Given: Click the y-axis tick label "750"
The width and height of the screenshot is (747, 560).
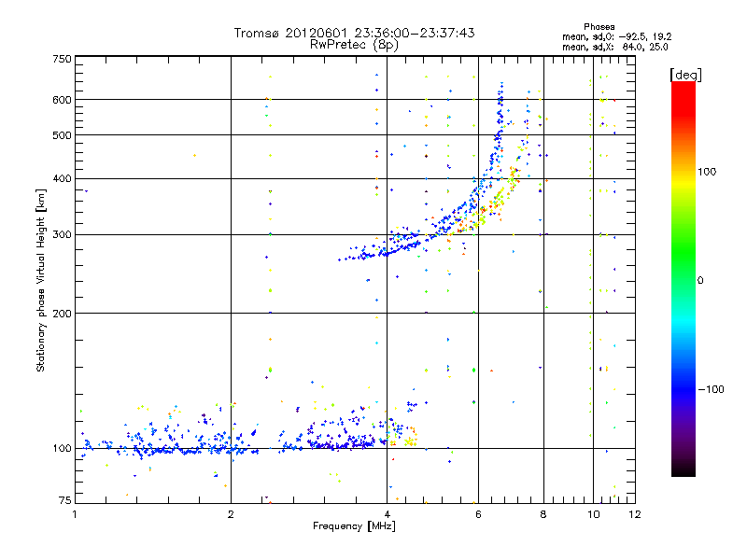Looking at the screenshot, I should tap(62, 59).
